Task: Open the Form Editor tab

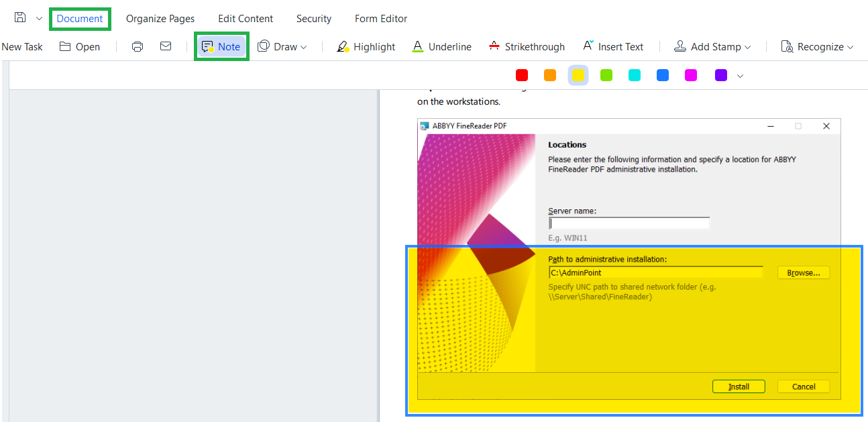Action: point(381,18)
